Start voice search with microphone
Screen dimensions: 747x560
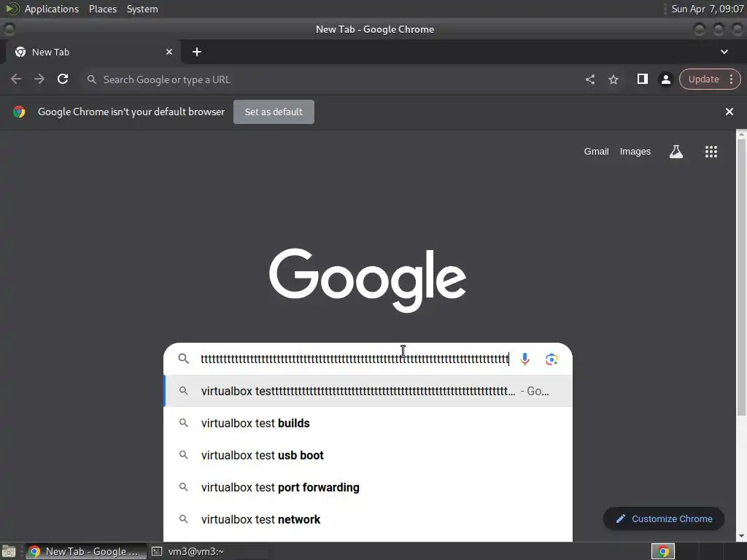click(525, 359)
